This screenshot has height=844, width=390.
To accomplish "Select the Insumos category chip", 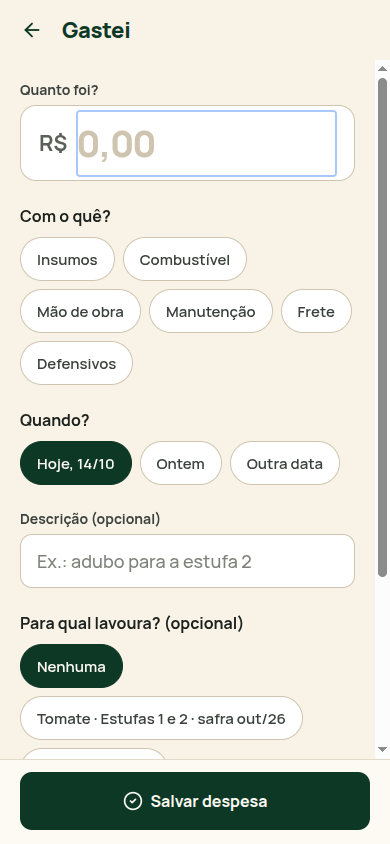I will (67, 259).
